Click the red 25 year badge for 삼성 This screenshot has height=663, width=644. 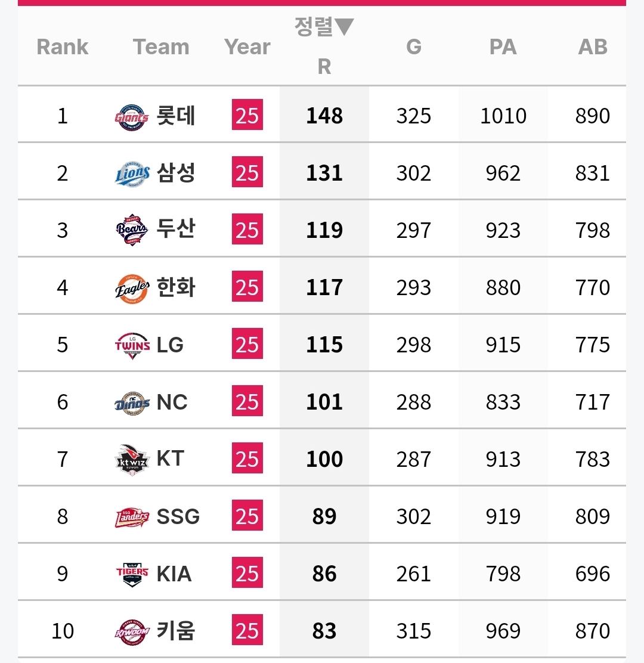click(x=247, y=173)
